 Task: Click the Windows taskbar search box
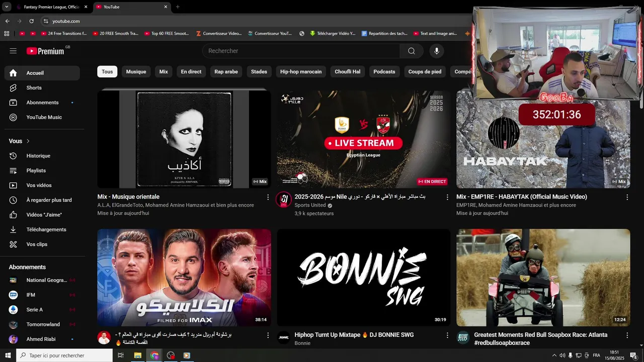point(64,355)
